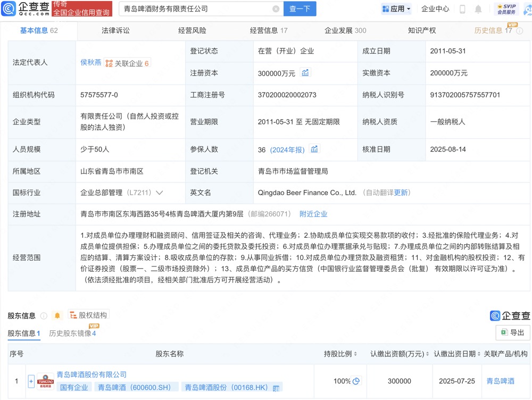
Task: Click the Tsingtao logo thumbnail
Action: 45,381
